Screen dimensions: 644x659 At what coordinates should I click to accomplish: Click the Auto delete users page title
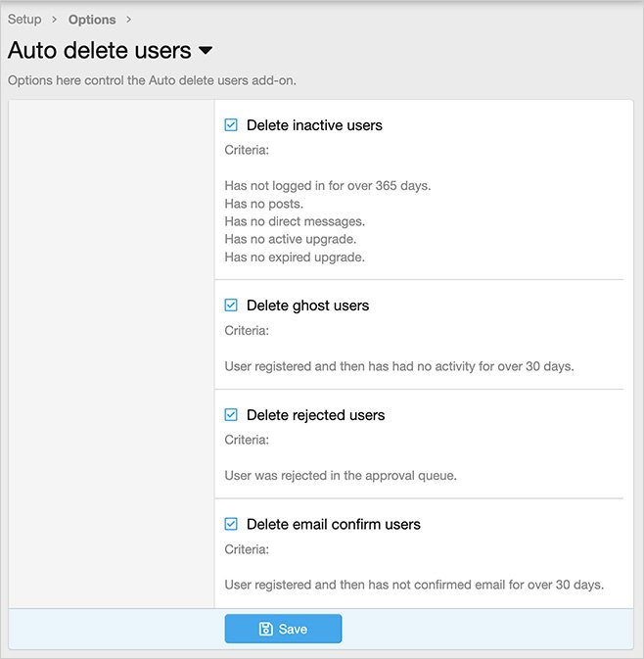(99, 51)
